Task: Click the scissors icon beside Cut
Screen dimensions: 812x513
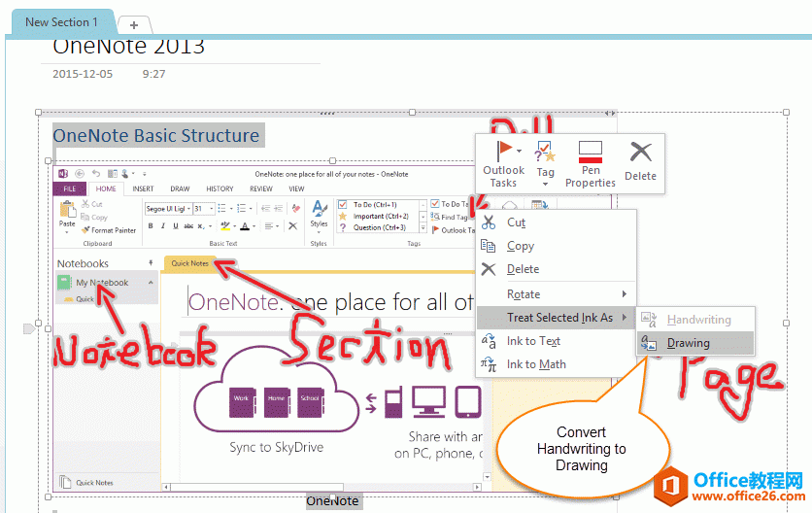Action: click(489, 222)
